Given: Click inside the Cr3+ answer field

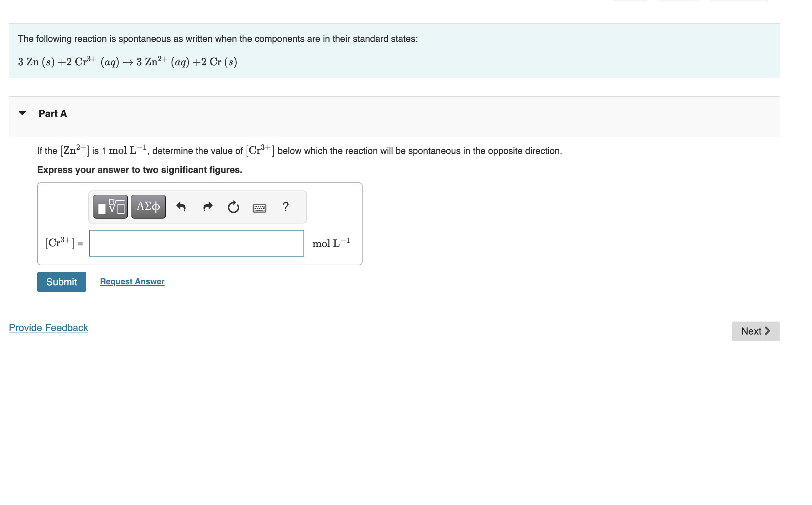Looking at the screenshot, I should (196, 243).
